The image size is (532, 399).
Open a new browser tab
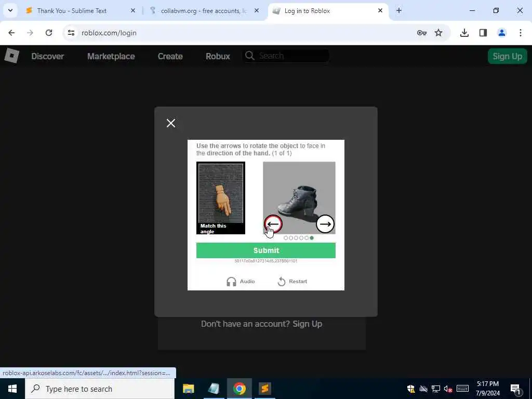coord(399,11)
